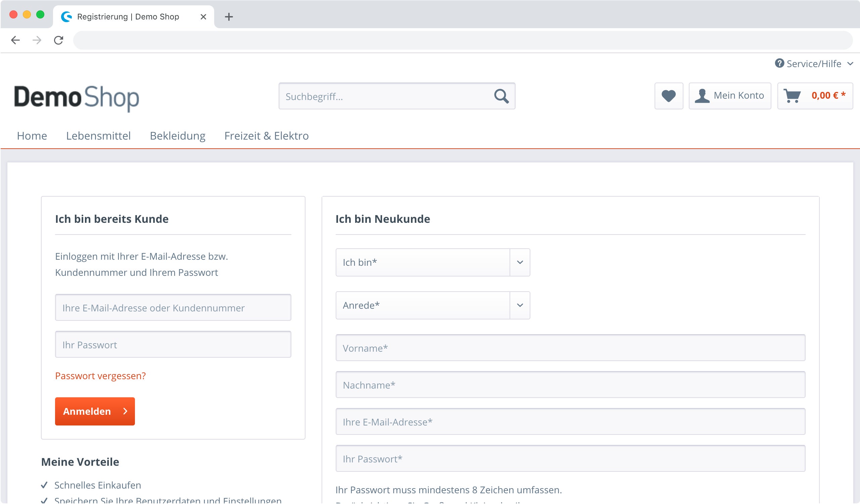Click the Nachname* field
The image size is (860, 504).
pyautogui.click(x=570, y=385)
